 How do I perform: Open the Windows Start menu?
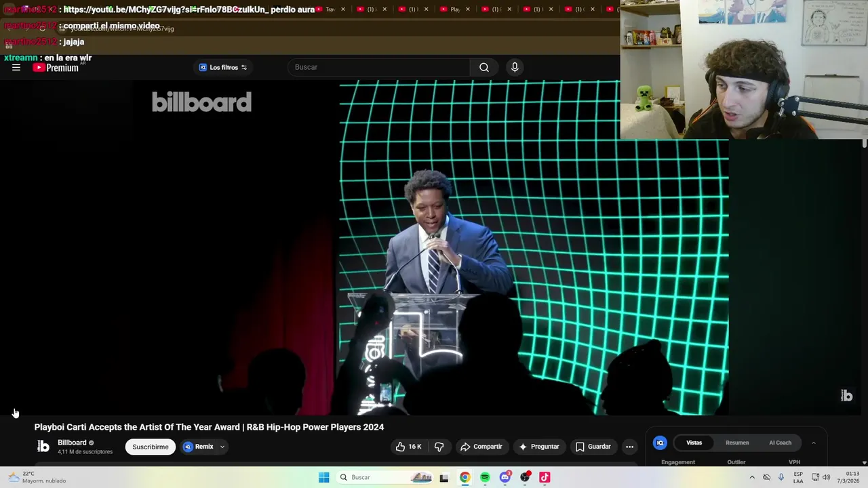pos(324,477)
